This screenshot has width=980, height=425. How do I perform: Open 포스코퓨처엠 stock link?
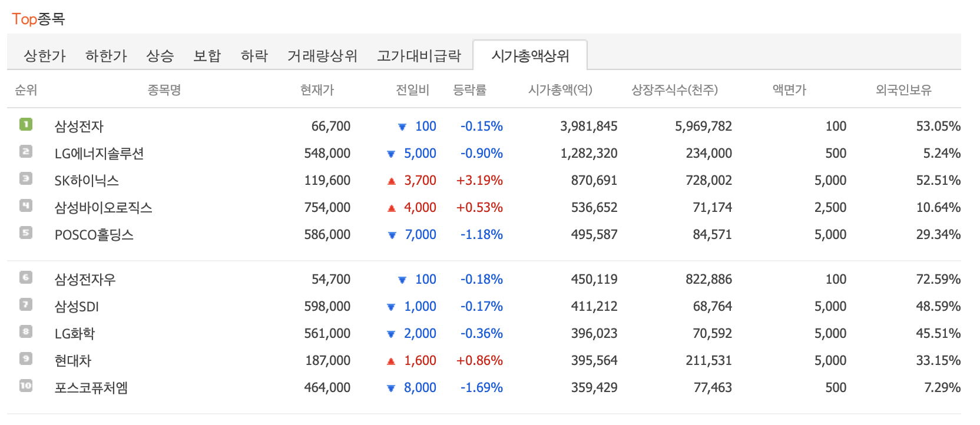tap(91, 387)
